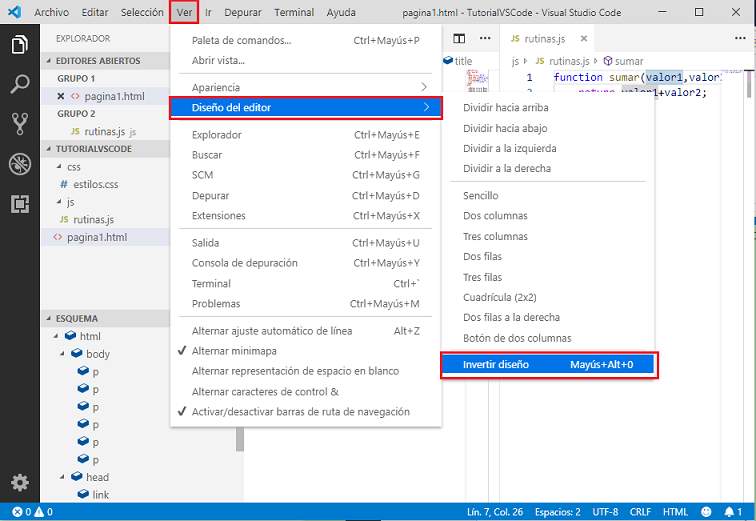756x521 pixels.
Task: Click HTML language mode in status bar
Action: click(x=675, y=512)
